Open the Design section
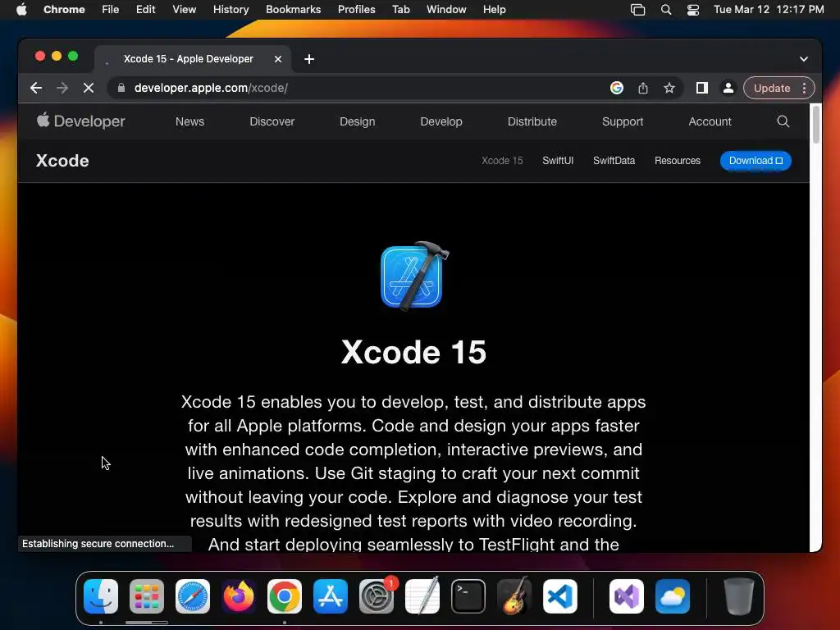 (358, 121)
